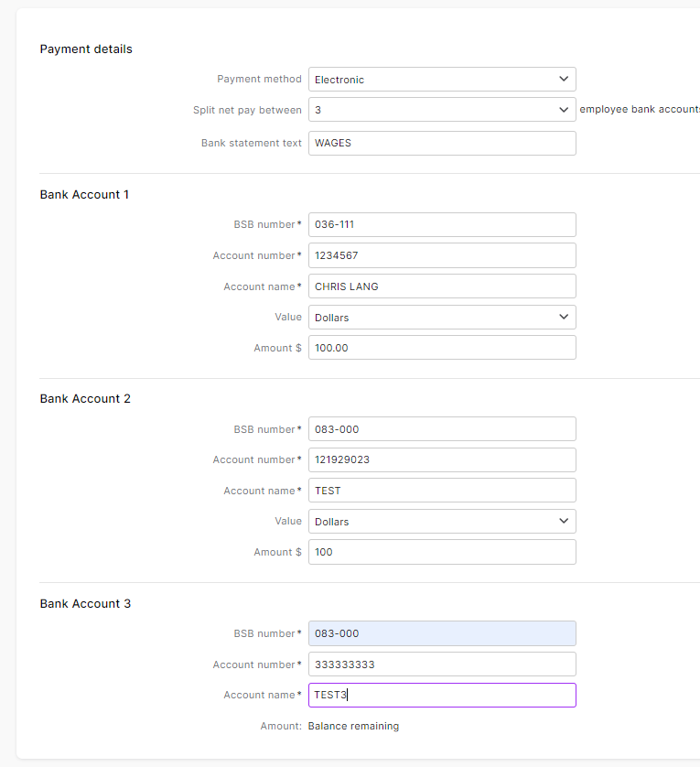Click the account number field containing 333333333
The image size is (700, 767).
[x=442, y=664]
